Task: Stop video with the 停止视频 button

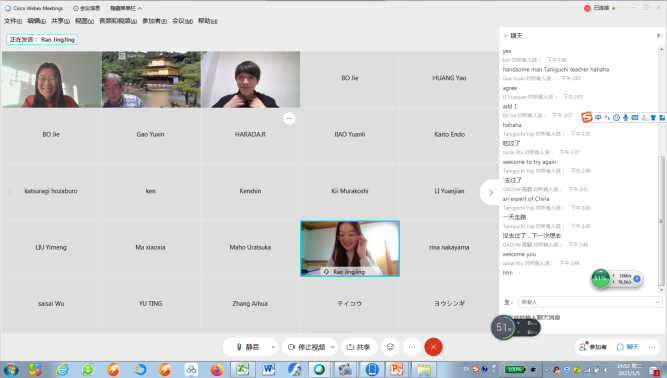Action: click(x=306, y=347)
